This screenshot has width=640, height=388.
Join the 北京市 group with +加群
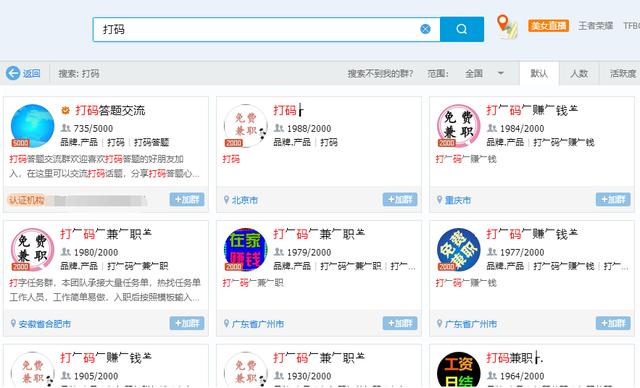(x=400, y=200)
